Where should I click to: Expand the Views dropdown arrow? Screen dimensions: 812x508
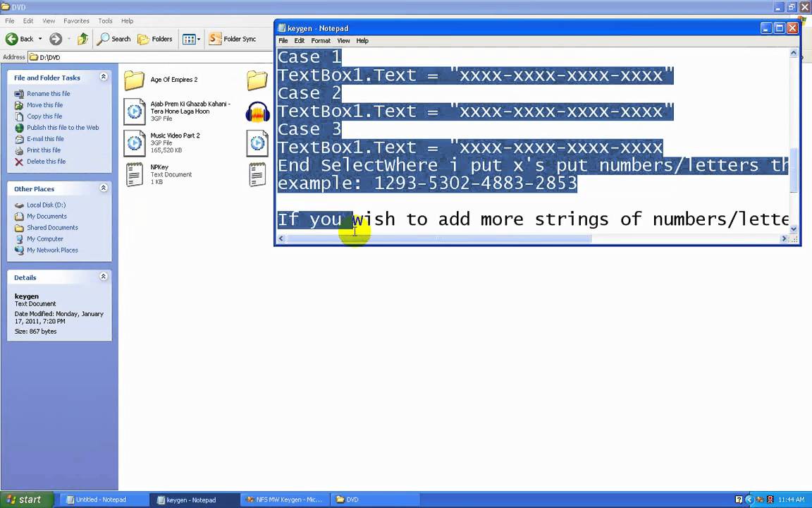(x=198, y=39)
